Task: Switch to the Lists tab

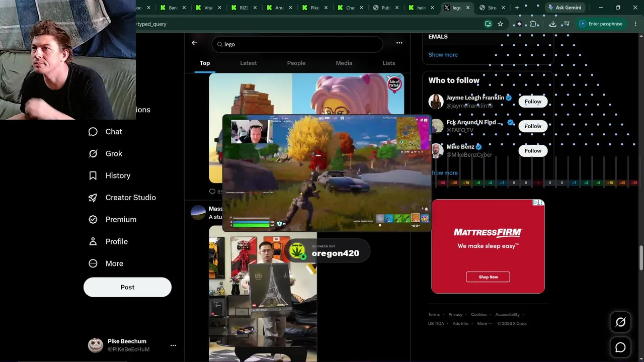Action: tap(389, 63)
